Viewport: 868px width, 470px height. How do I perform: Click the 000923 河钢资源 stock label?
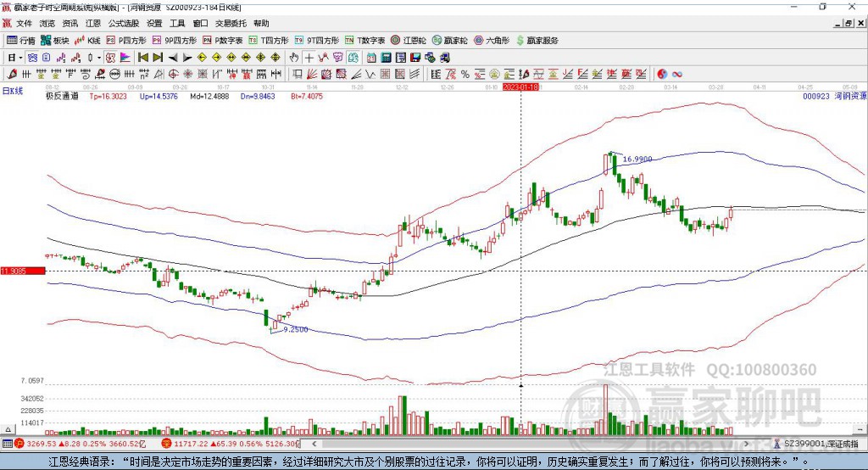pos(835,96)
